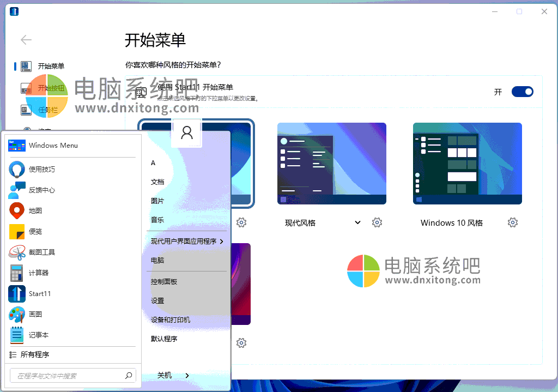Click the Windows Menu tile icon

tap(17, 145)
